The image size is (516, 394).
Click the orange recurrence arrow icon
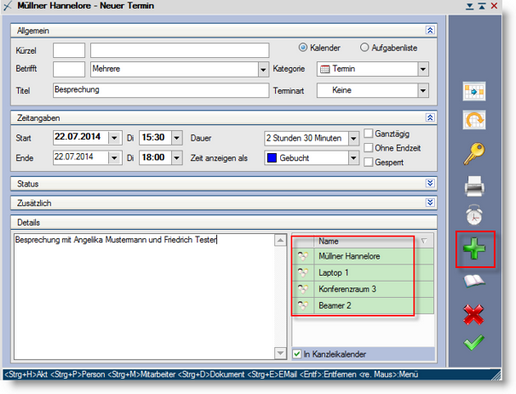point(474,120)
